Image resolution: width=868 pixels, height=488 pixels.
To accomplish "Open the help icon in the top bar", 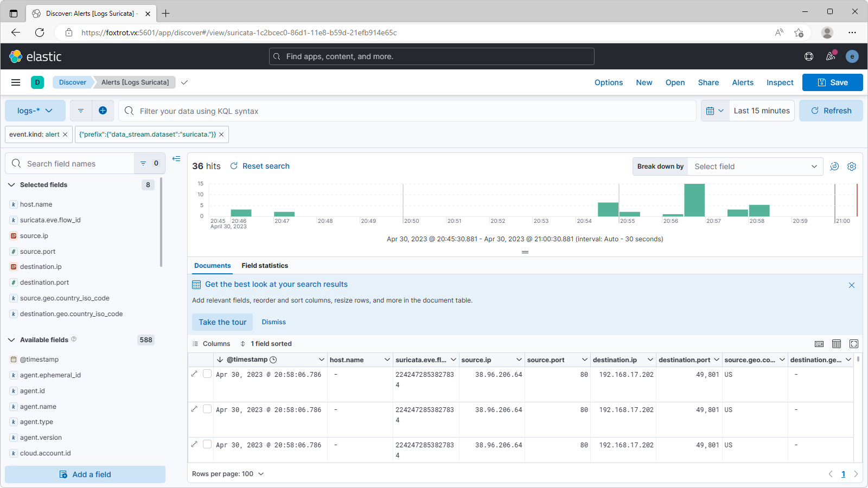I will tap(809, 56).
